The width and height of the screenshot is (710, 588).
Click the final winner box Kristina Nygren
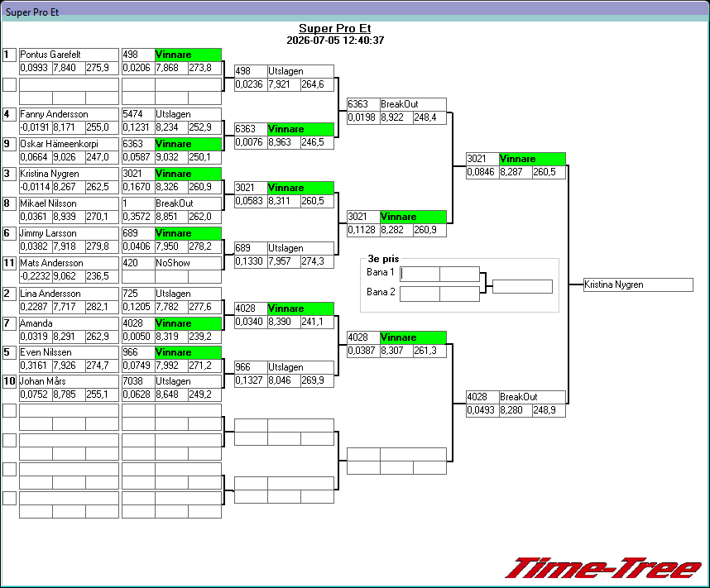[638, 284]
